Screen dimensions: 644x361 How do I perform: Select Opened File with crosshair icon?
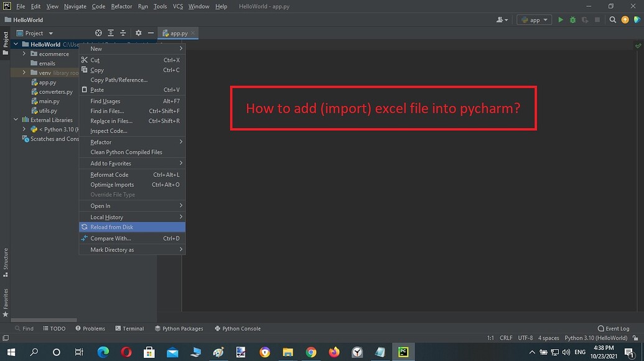point(98,32)
